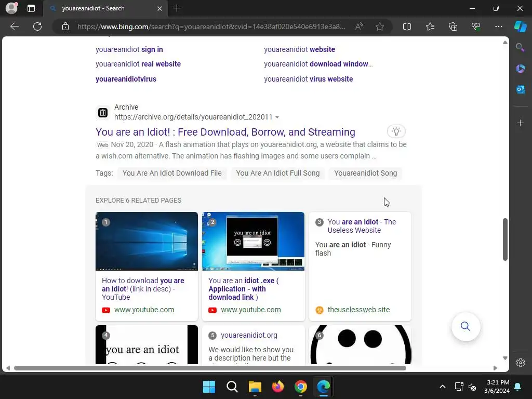Image resolution: width=532 pixels, height=399 pixels.
Task: Open Browser essentials heart icon
Action: pyautogui.click(x=476, y=26)
